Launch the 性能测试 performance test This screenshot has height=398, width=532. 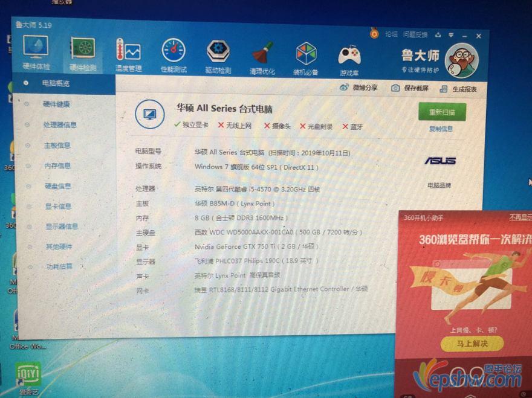pos(174,56)
